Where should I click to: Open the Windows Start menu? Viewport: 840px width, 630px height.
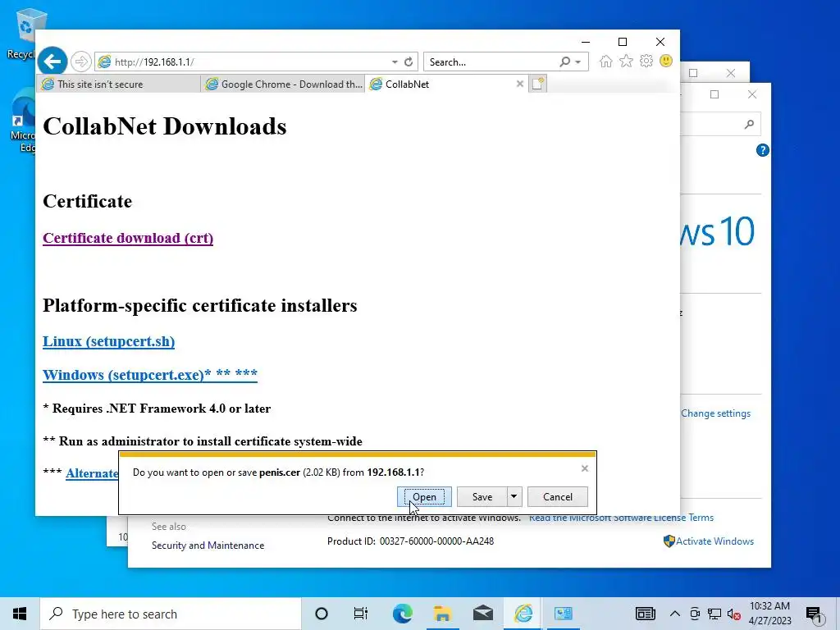tap(20, 614)
